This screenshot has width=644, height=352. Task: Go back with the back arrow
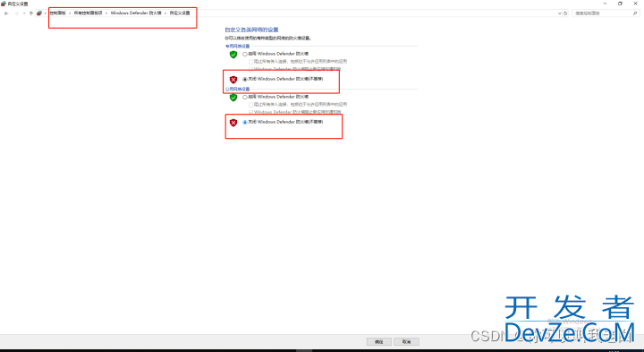6,13
